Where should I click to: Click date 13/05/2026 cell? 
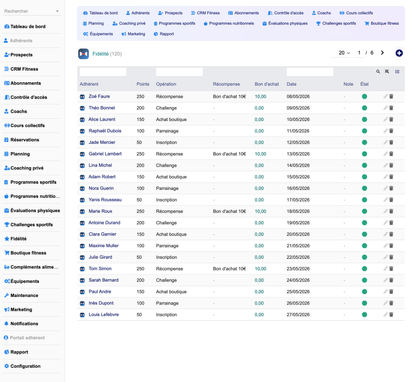(298, 154)
